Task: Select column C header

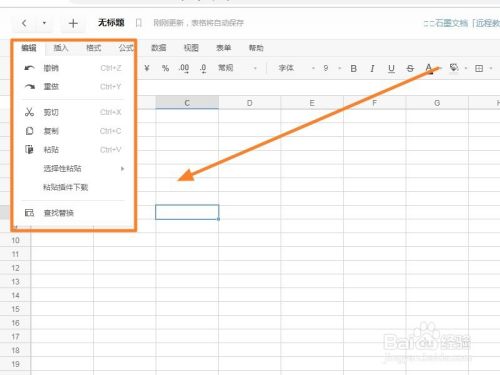Action: point(187,103)
